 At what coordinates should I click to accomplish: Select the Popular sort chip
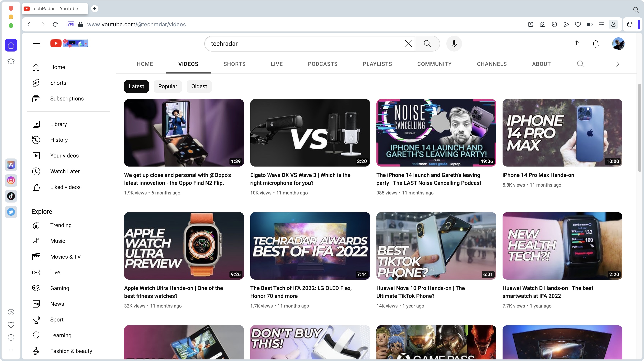click(x=168, y=87)
